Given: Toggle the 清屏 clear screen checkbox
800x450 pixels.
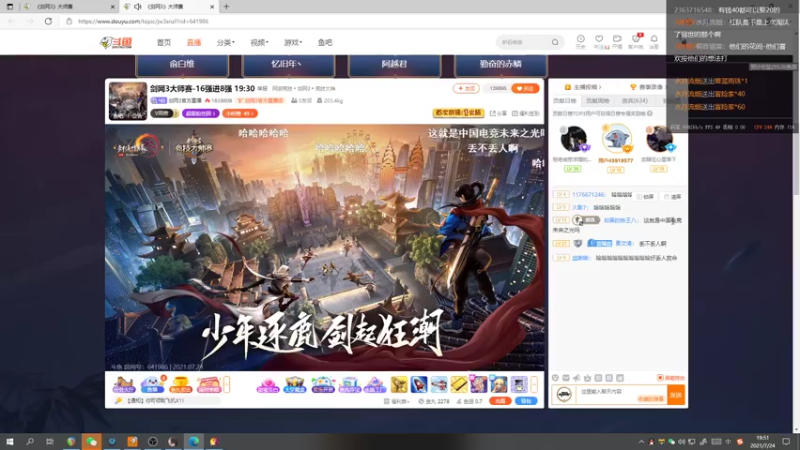Looking at the screenshot, I should point(672,196).
